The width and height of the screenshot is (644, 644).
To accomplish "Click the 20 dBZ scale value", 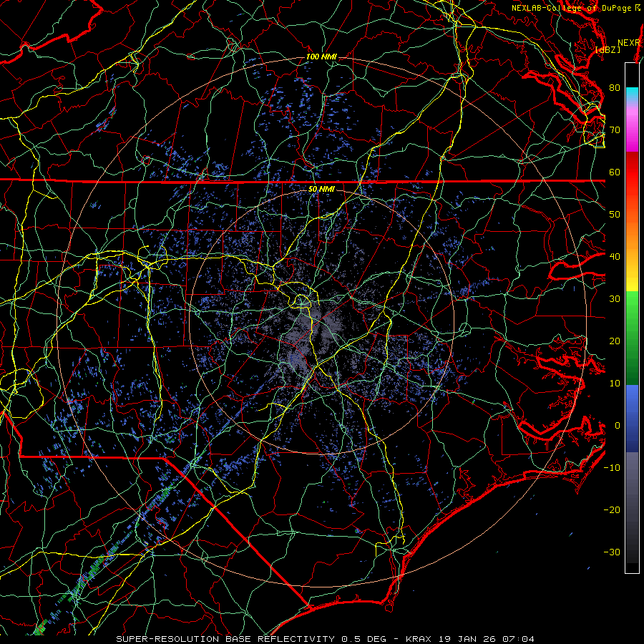I will tap(615, 341).
